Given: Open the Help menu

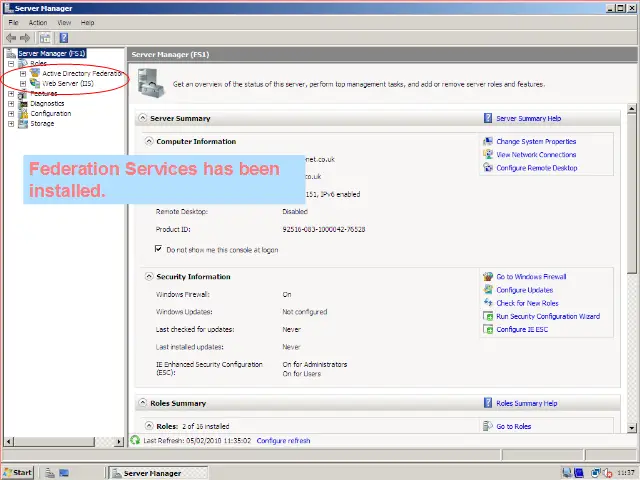Looking at the screenshot, I should click(87, 22).
